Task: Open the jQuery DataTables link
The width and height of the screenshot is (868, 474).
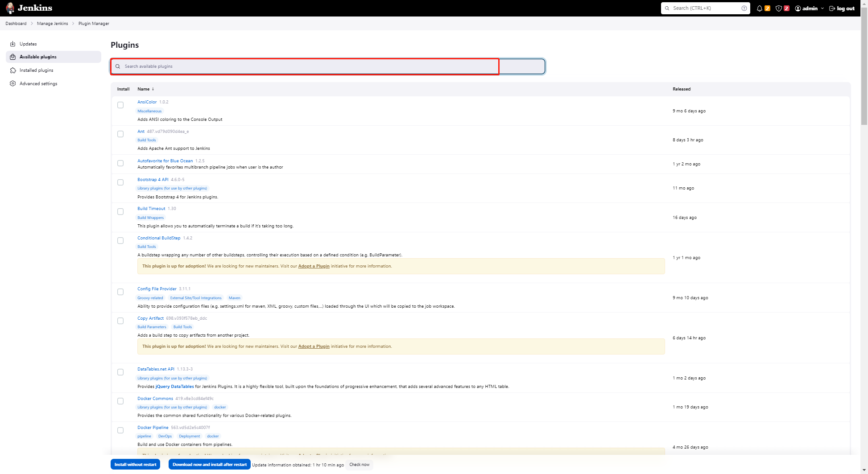Action: coord(175,387)
